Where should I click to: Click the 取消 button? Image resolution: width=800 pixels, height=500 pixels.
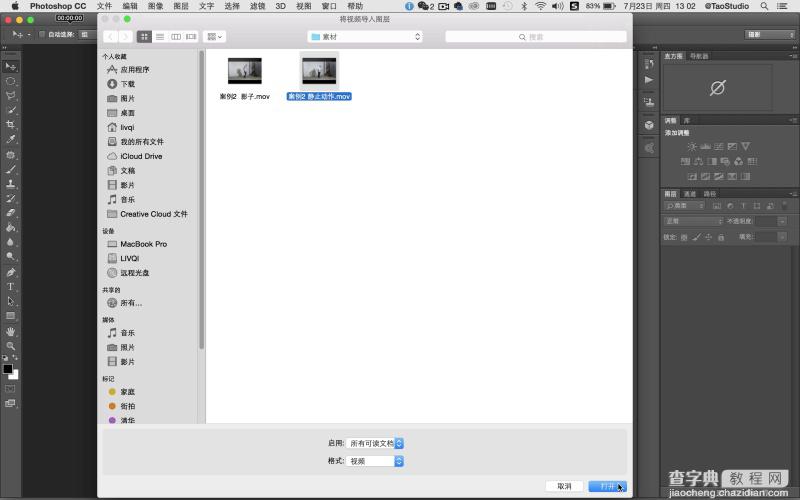point(564,486)
